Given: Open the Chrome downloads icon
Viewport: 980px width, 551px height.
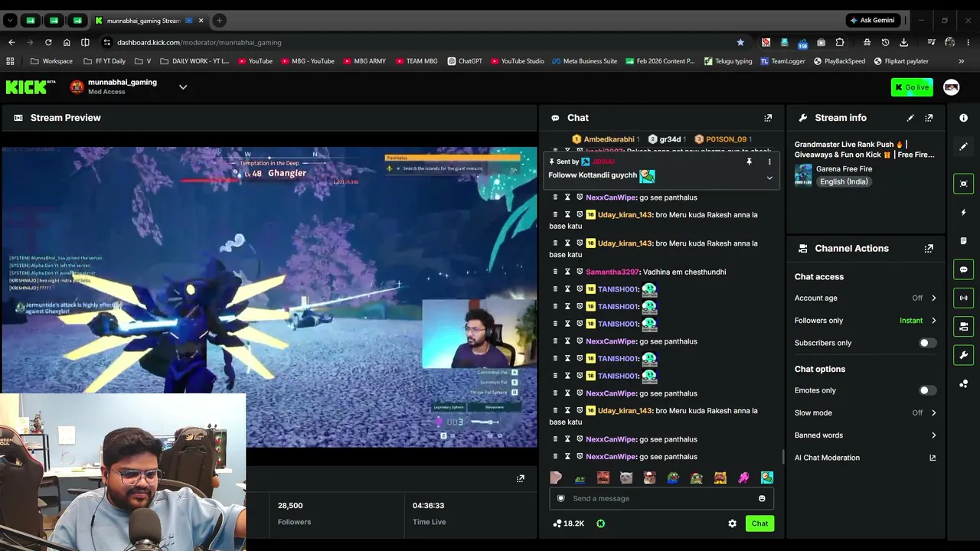Looking at the screenshot, I should coord(903,42).
